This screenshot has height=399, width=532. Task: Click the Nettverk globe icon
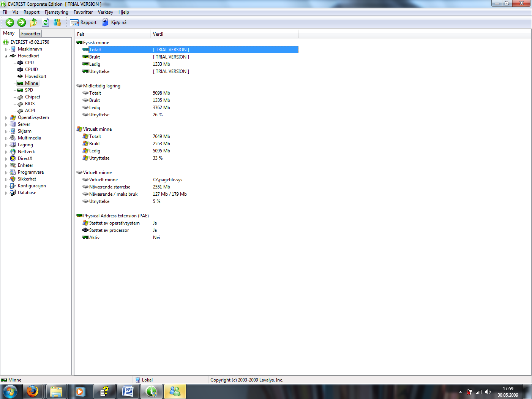pos(13,152)
